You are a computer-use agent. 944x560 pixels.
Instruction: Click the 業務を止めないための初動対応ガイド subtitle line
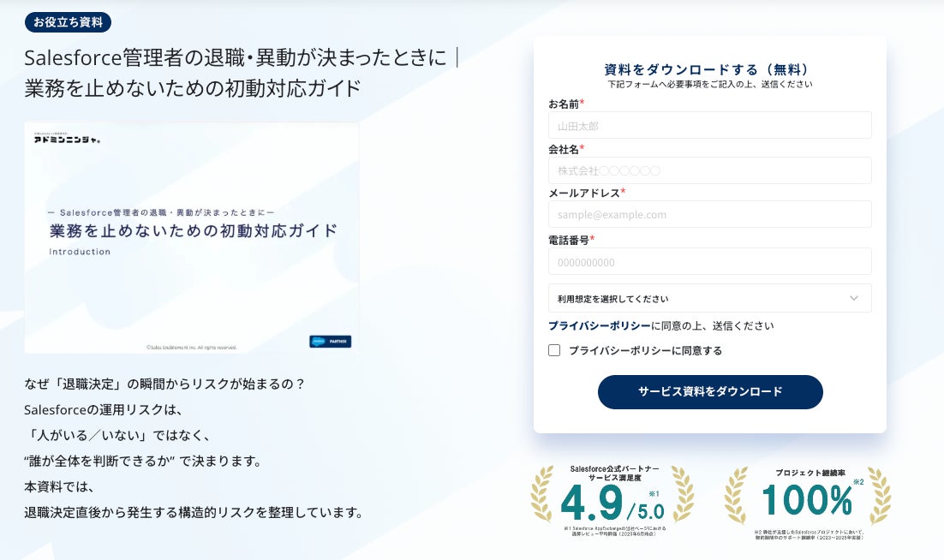pos(193,88)
